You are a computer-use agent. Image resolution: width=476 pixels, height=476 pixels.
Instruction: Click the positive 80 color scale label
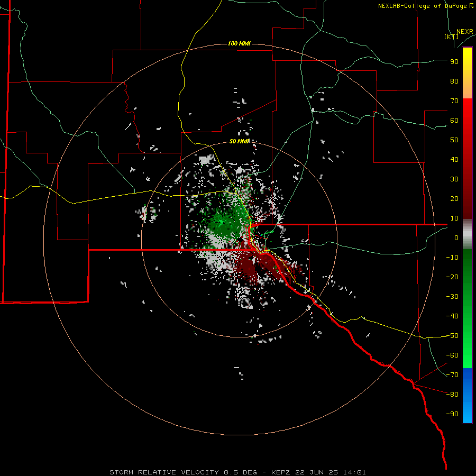click(454, 81)
